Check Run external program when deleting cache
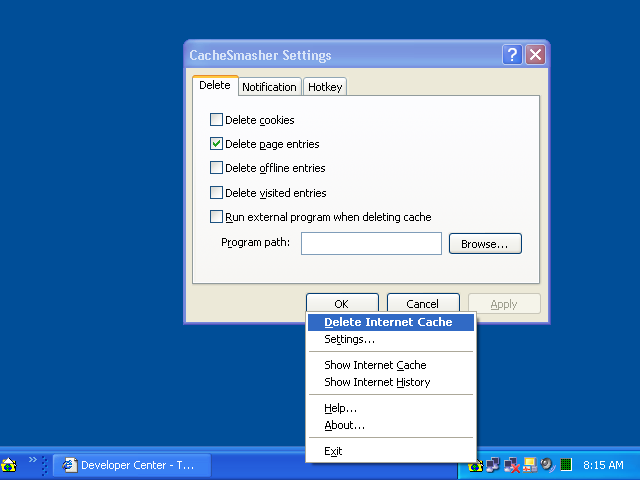Screen dimensions: 640x480 [216, 216]
